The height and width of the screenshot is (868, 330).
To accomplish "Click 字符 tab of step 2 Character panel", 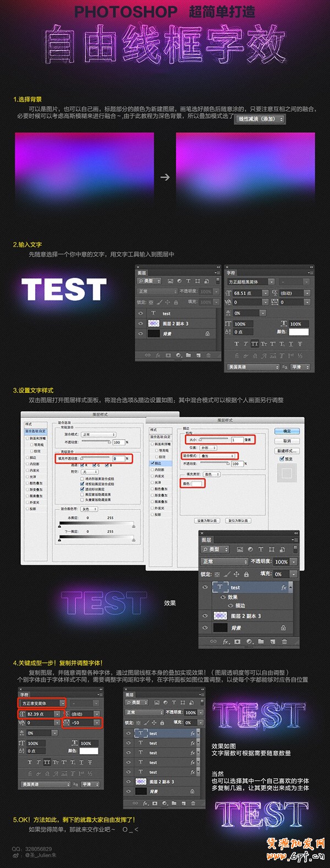I will (x=231, y=273).
